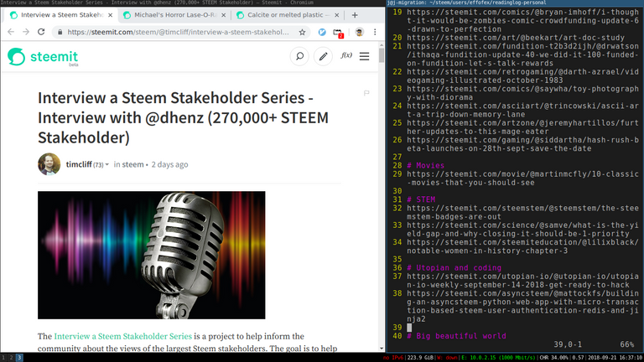Viewport: 644px width, 362px height.
Task: Click the microphone post image
Action: pos(152,255)
